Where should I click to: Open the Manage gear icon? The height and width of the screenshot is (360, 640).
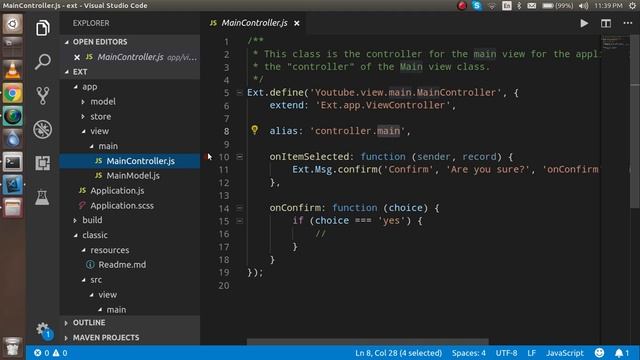pos(43,330)
